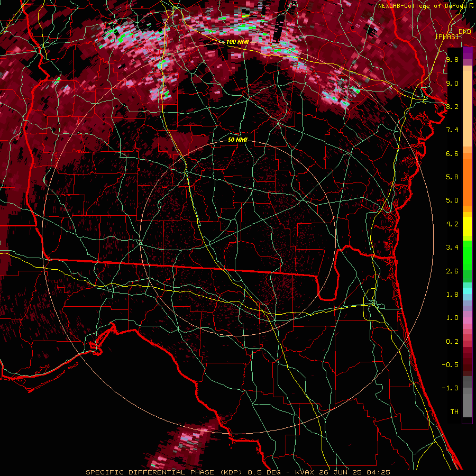
Task: Click the 1.0 value on the KDP scale
Action: tap(452, 318)
